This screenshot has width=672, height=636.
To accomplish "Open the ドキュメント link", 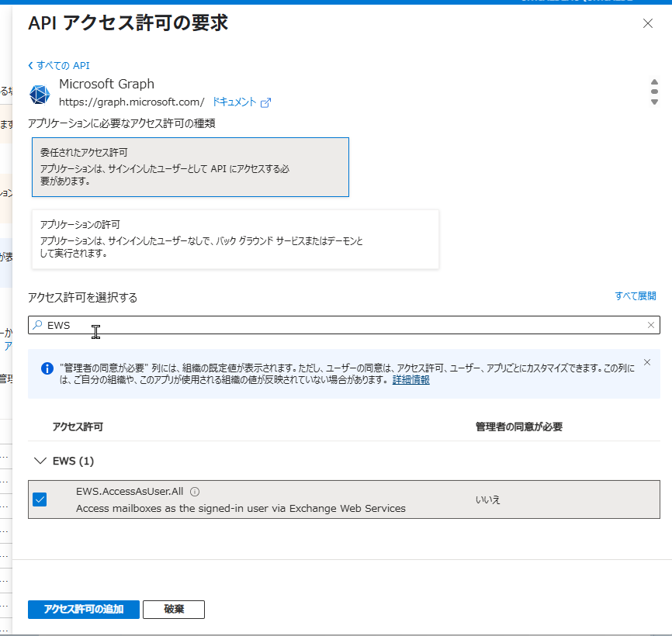I will pyautogui.click(x=234, y=102).
